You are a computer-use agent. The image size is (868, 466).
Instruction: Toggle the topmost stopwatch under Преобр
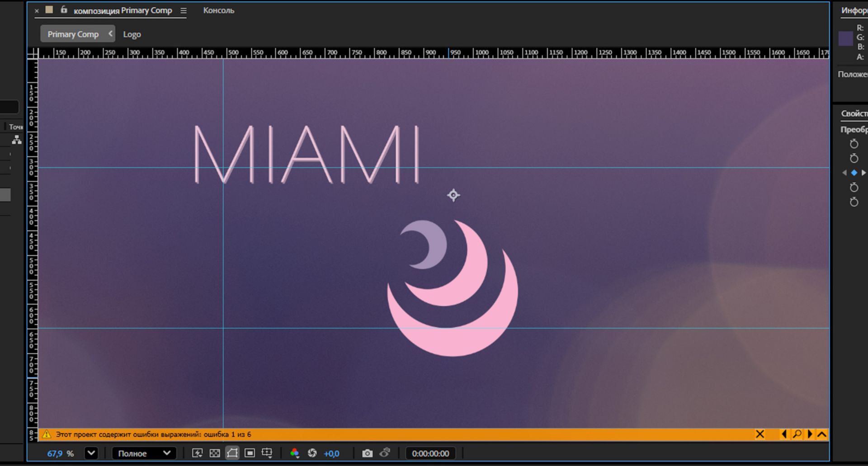(x=854, y=144)
